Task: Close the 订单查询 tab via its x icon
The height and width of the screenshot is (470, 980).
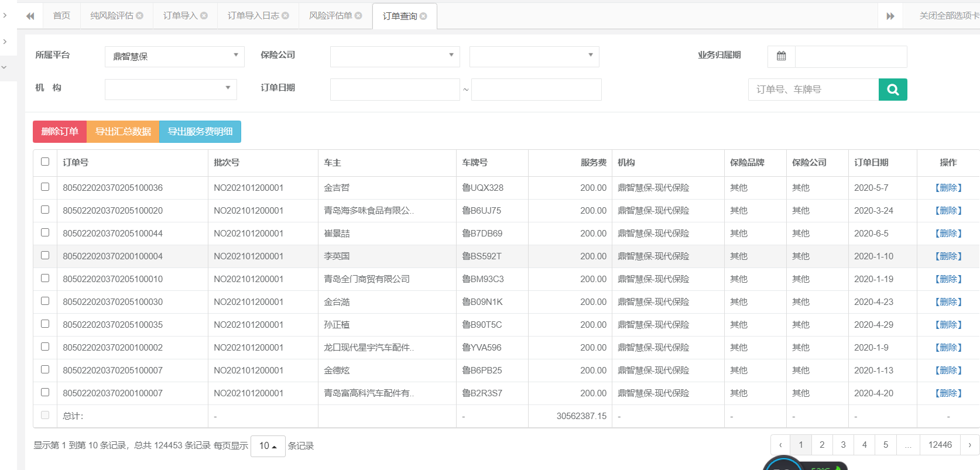Action: (423, 16)
